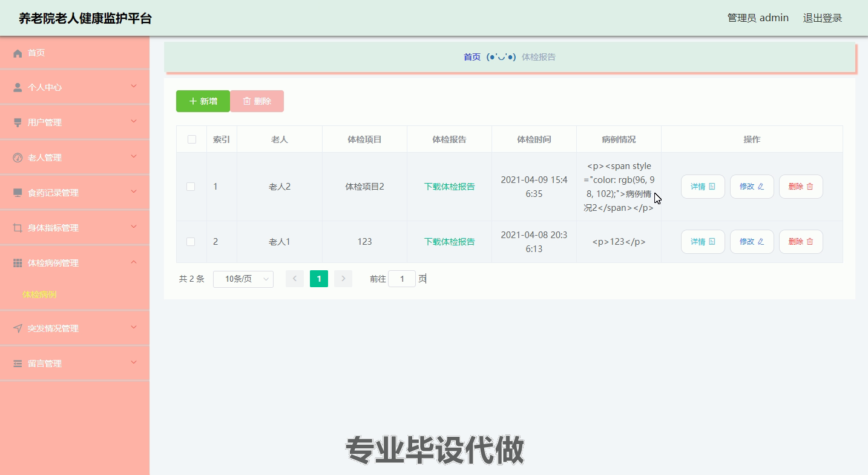
Task: Click cell 体检项目2
Action: coord(364,187)
